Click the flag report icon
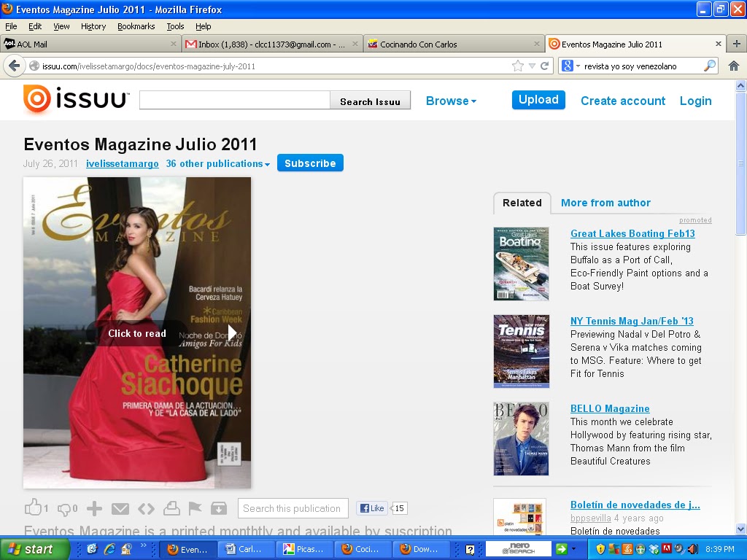This screenshot has width=747, height=560. coord(195,508)
